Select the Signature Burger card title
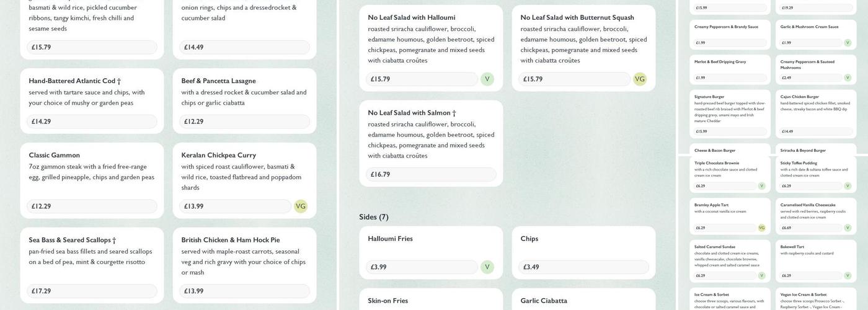The width and height of the screenshot is (868, 310). 709,97
